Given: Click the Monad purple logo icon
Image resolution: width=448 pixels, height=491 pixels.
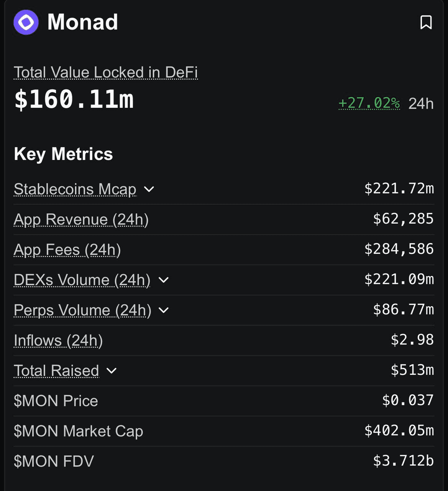Looking at the screenshot, I should click(26, 22).
